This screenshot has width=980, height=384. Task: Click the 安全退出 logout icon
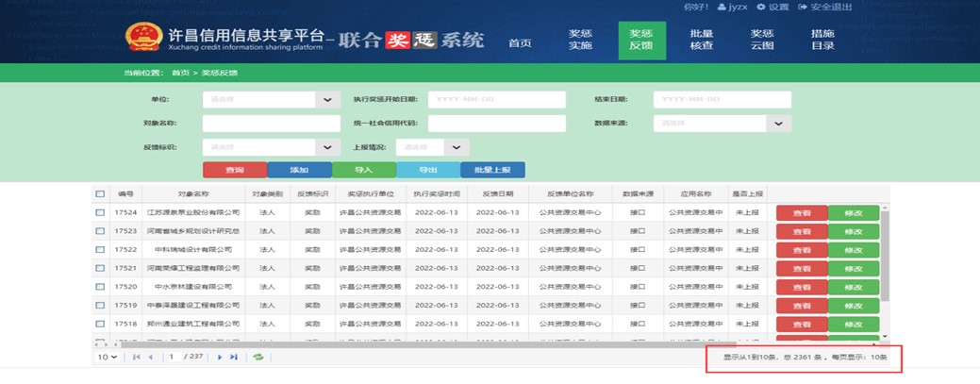pos(803,7)
